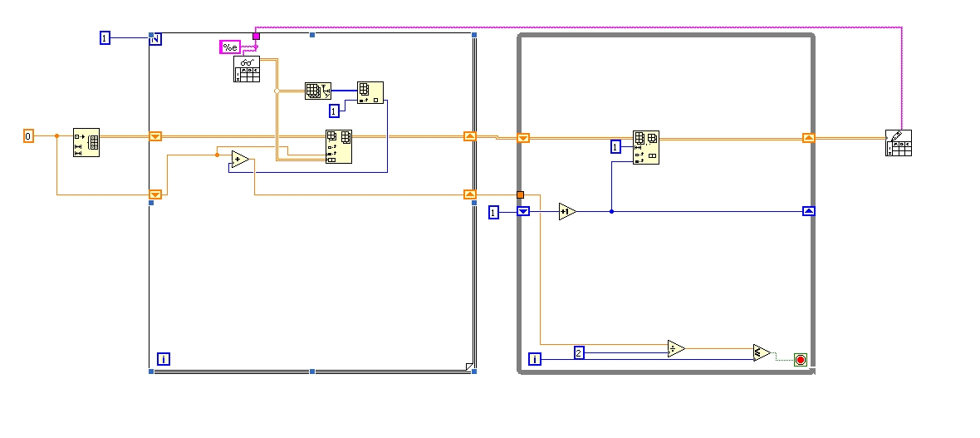
Task: Select the Array Size function icon
Action: [x=318, y=91]
